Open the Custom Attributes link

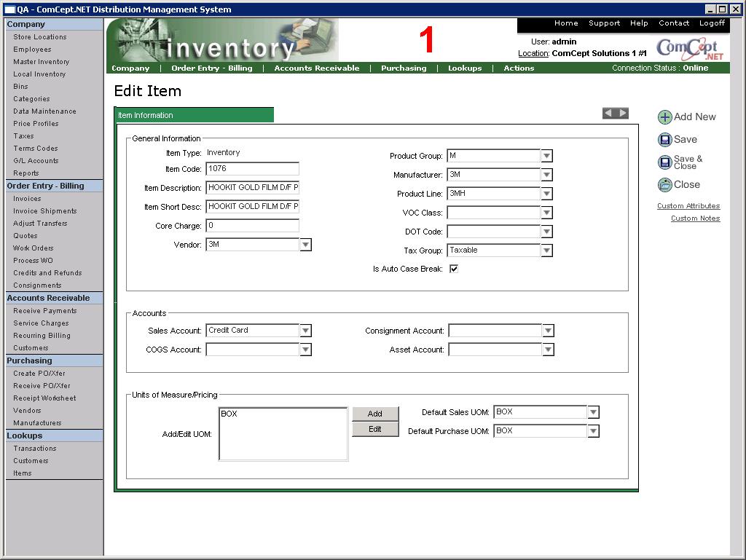[x=688, y=206]
